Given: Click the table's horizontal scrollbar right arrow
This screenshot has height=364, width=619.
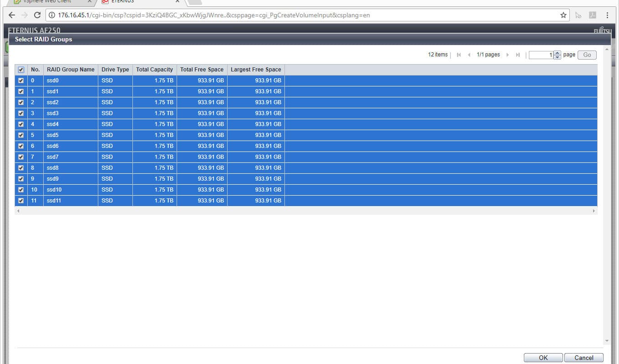Looking at the screenshot, I should coord(594,211).
